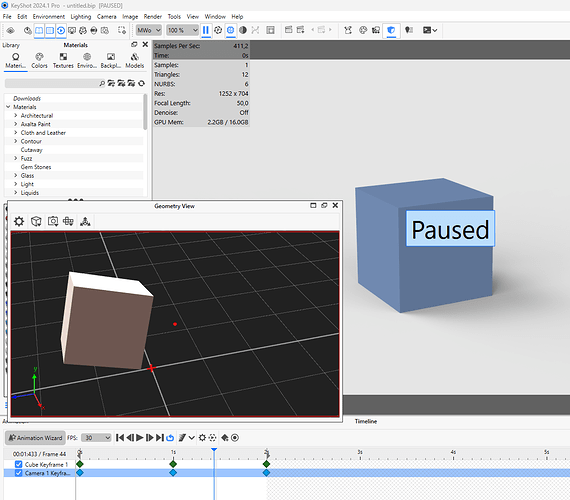Screen dimensions: 570x500
Task: Uncheck the Cube Keyframe 1 checkbox
Action: tap(18, 464)
